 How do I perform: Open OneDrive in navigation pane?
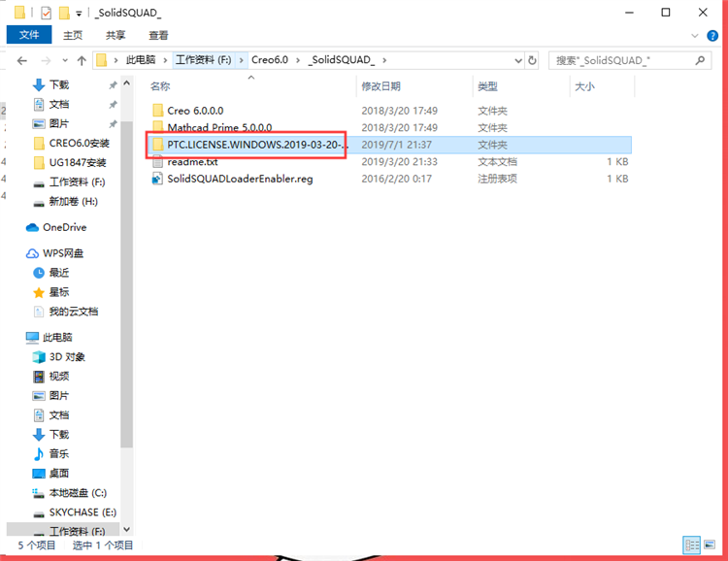(64, 227)
